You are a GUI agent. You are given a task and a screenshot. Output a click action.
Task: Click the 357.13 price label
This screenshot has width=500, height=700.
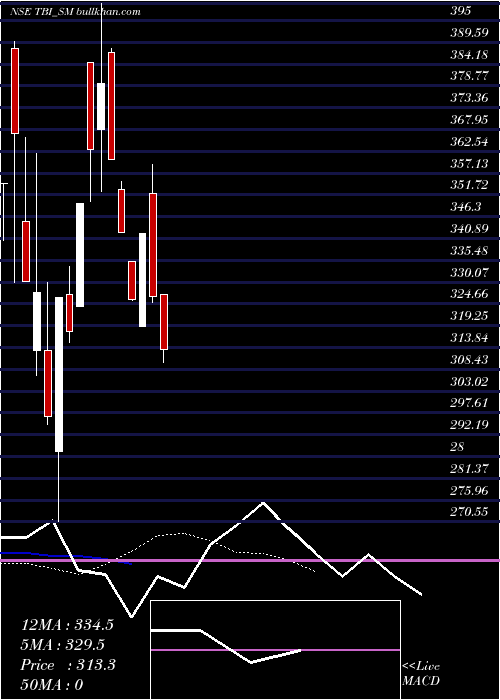pos(469,163)
